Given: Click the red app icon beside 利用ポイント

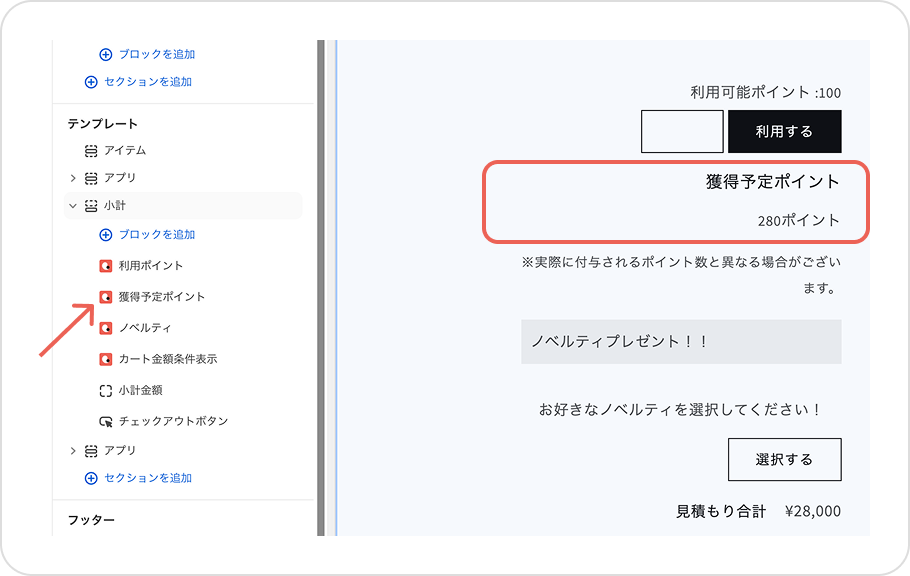Looking at the screenshot, I should [x=106, y=266].
